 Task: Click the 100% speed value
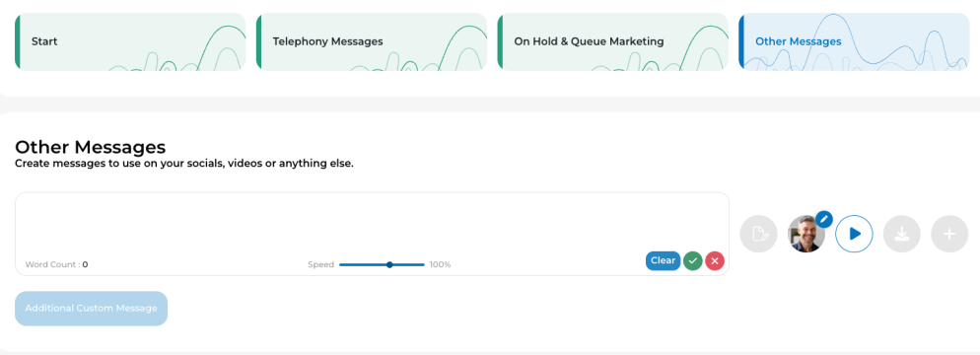tap(440, 264)
